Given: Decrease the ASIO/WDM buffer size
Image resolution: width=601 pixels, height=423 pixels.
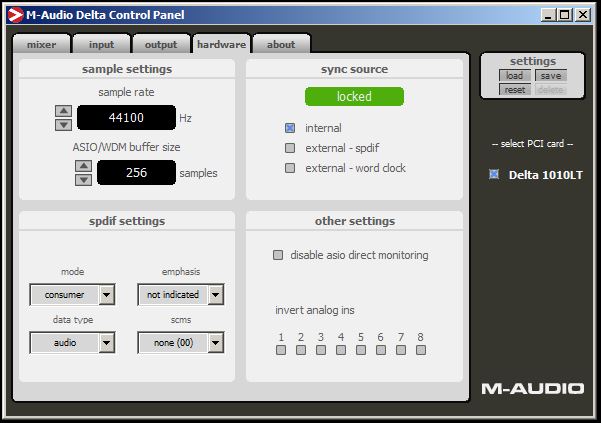Looking at the screenshot, I should coord(84,180).
